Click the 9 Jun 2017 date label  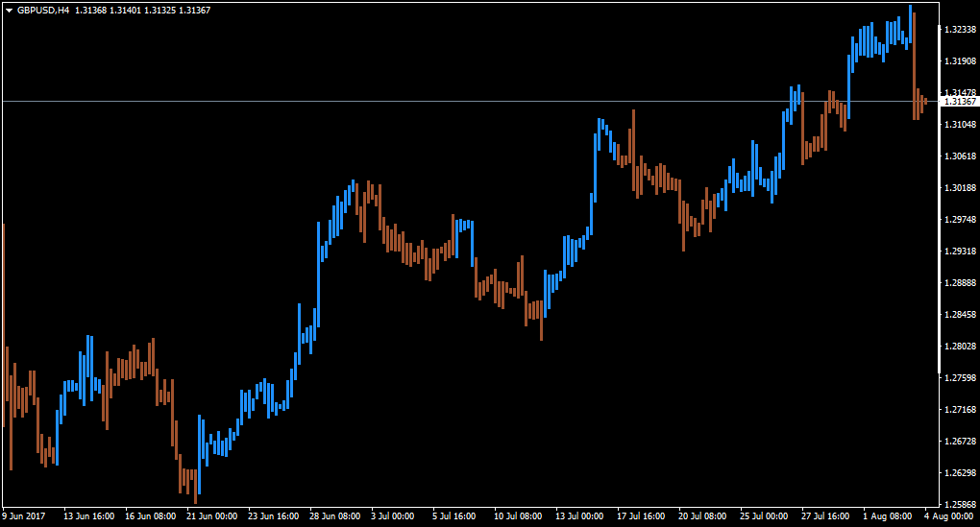point(24,516)
